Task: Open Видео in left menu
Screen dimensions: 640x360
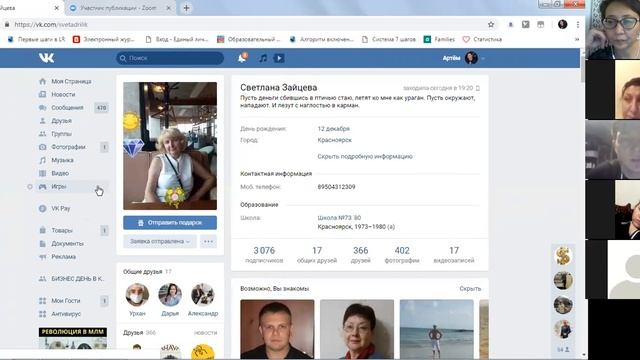Action: tap(60, 173)
